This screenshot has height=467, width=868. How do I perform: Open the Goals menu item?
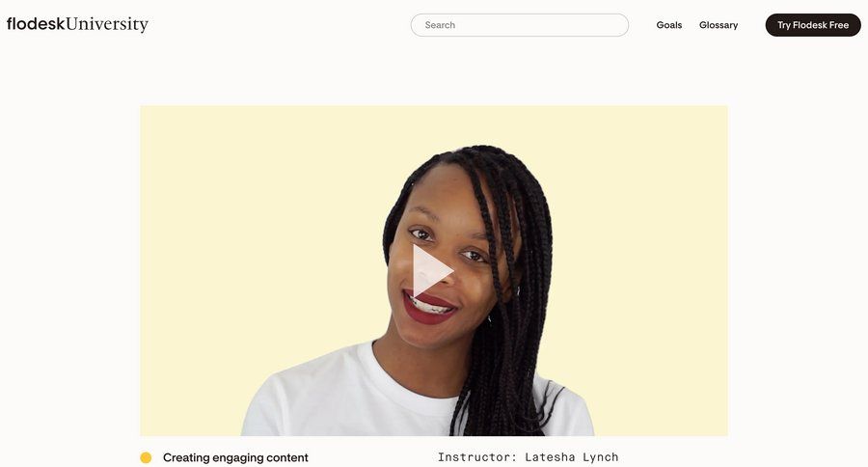tap(668, 25)
